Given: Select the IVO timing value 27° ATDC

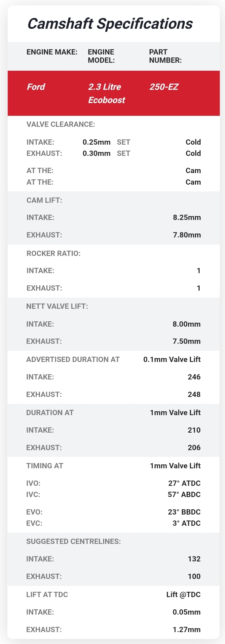Looking at the screenshot, I should (184, 483).
